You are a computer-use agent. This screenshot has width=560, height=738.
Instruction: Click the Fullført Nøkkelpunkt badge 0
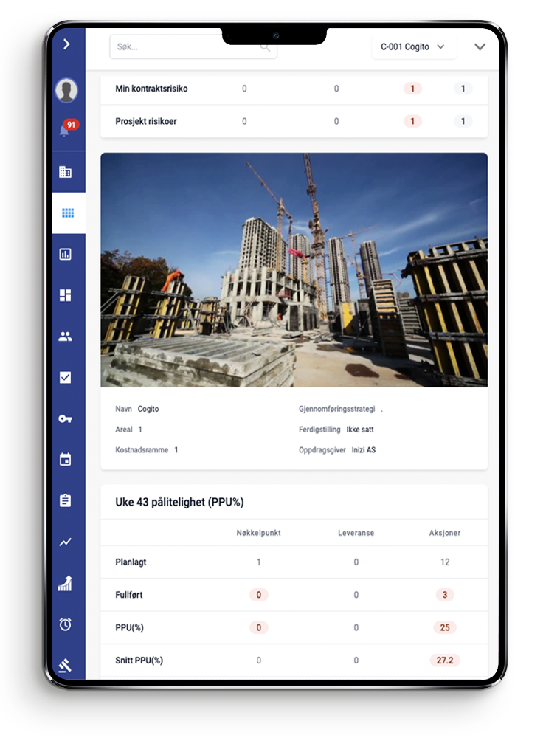[x=259, y=595]
